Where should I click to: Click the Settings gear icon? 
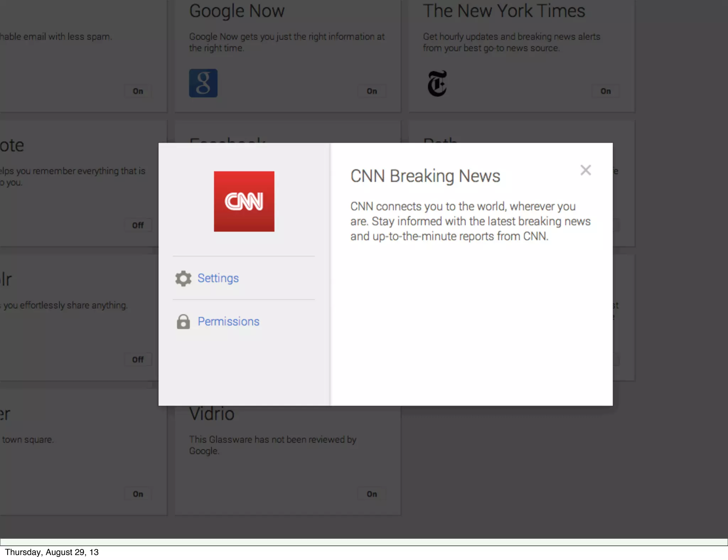point(183,278)
